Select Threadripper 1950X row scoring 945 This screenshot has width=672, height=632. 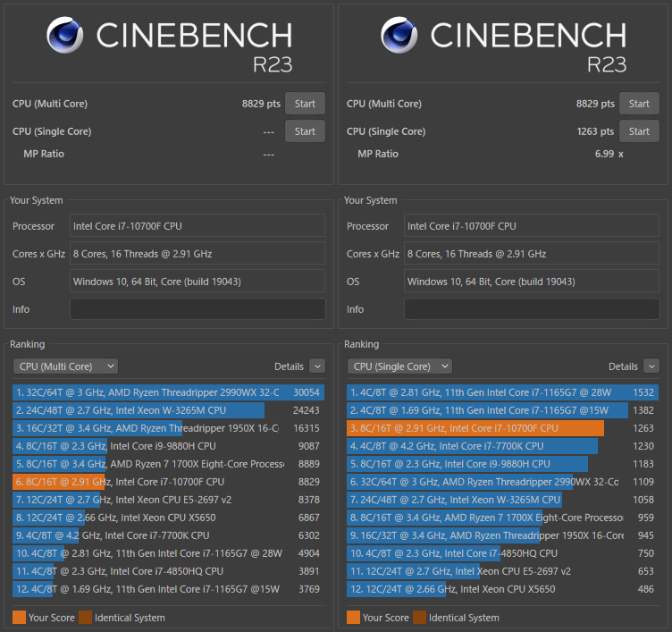tap(503, 535)
